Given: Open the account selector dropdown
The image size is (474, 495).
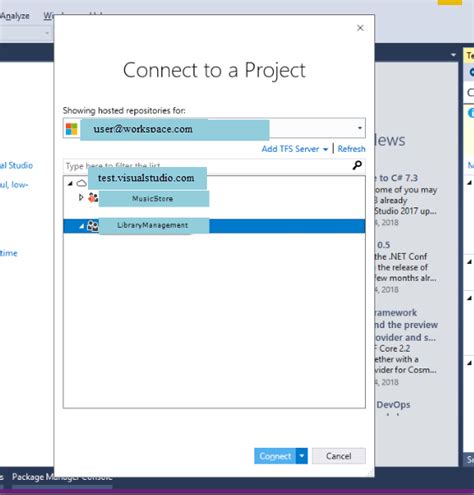Looking at the screenshot, I should (360, 128).
